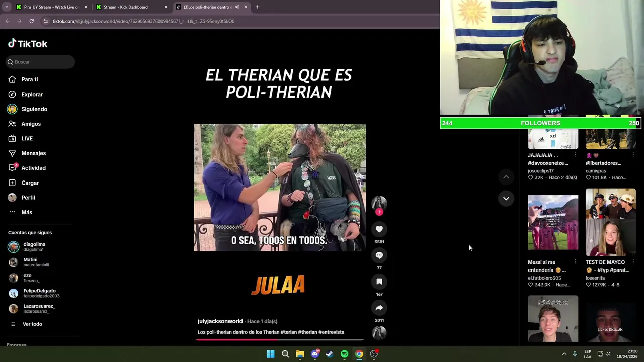Click the el.futbolero305 username
The image size is (644, 362).
(544, 278)
